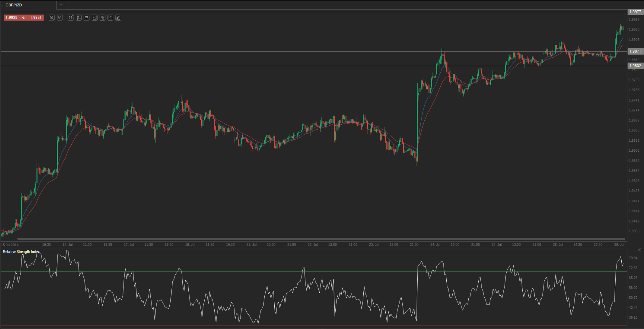The width and height of the screenshot is (644, 329).
Task: Click the GBP/NZD tab drag handle
Action: [x=3, y=5]
